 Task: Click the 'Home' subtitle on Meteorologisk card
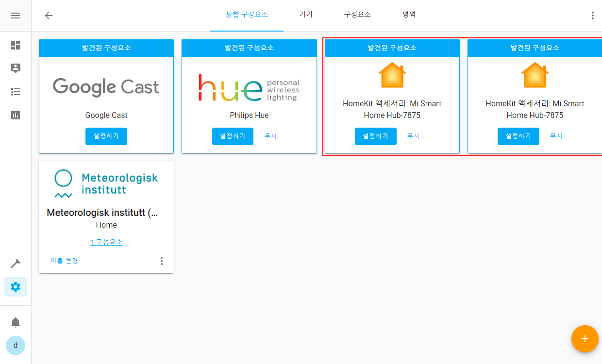coord(106,225)
